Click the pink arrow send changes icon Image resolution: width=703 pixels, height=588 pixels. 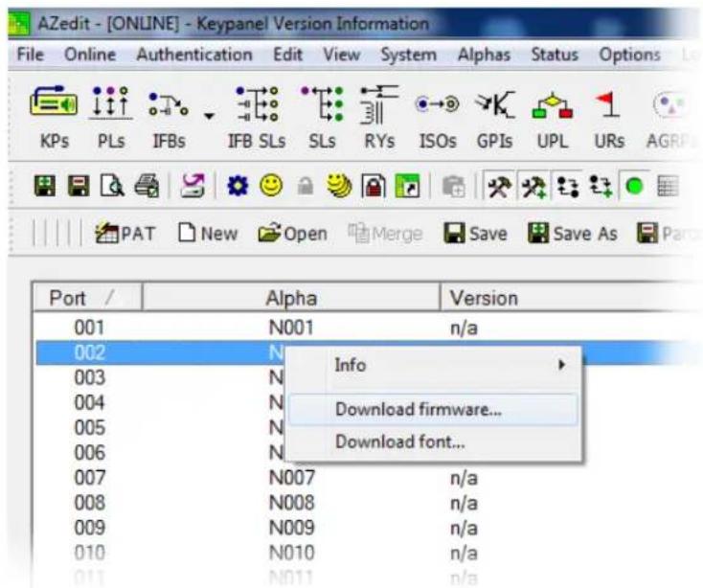point(193,186)
